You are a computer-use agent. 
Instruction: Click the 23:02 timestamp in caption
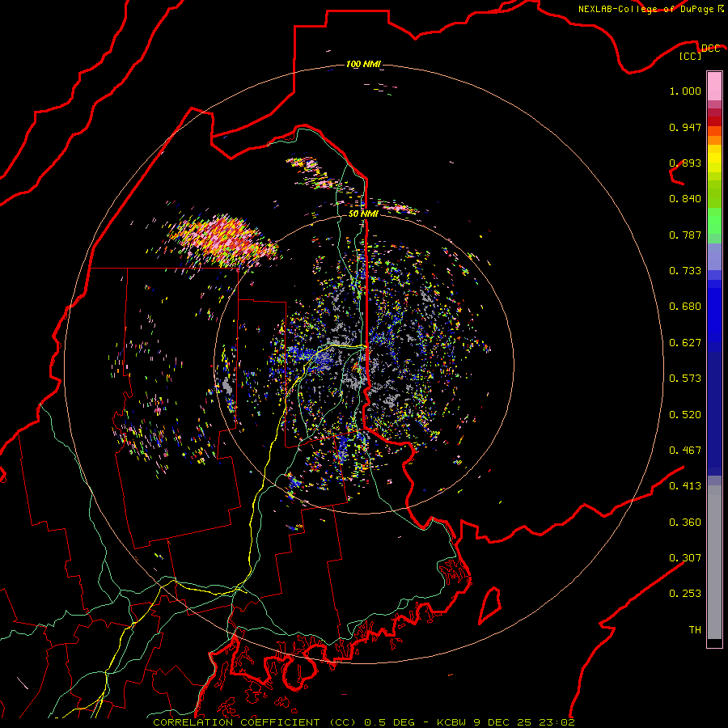557,722
